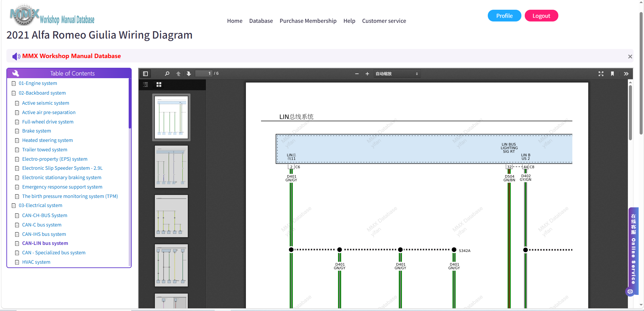The height and width of the screenshot is (311, 644).
Task: Go to previous PDF page arrow
Action: click(x=178, y=74)
